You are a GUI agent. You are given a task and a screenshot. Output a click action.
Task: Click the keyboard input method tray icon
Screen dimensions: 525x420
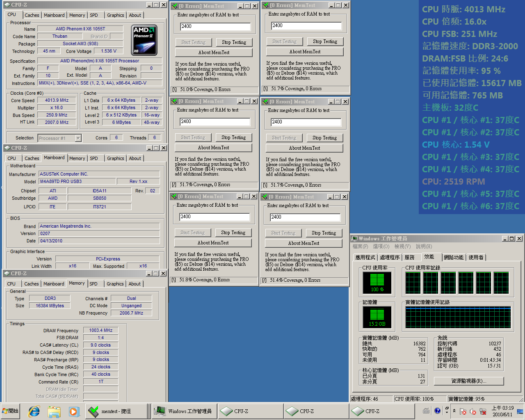click(426, 411)
